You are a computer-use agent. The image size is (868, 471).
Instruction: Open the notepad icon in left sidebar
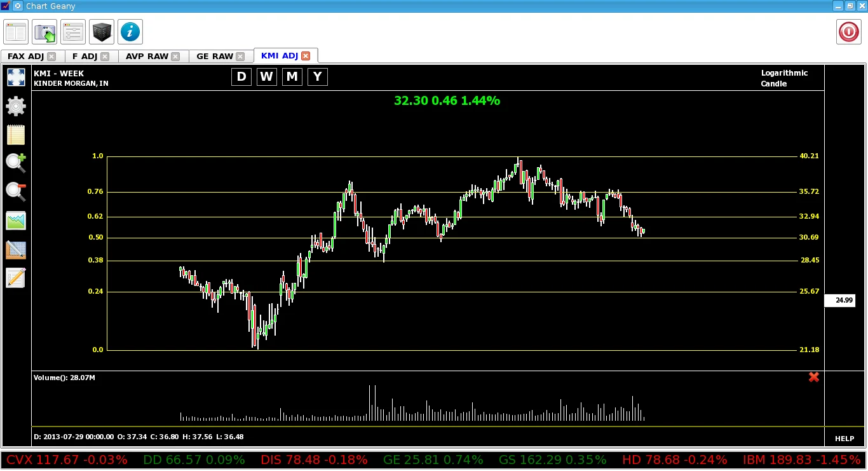click(x=16, y=135)
